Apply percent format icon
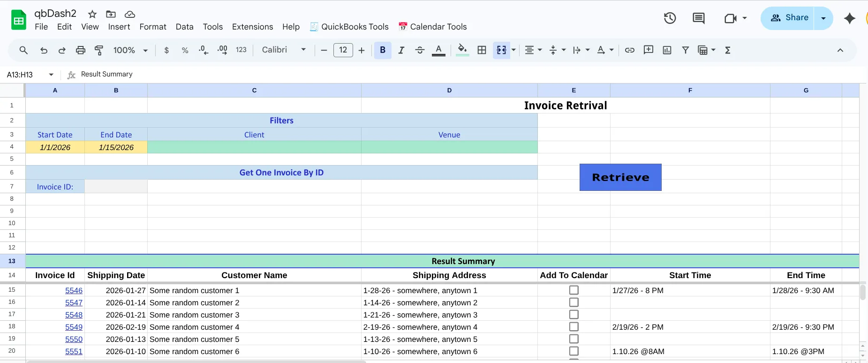Screen dimensions: 868x363 pos(185,50)
